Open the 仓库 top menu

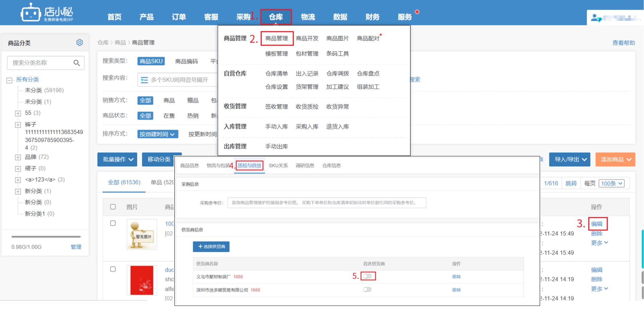[x=276, y=17]
